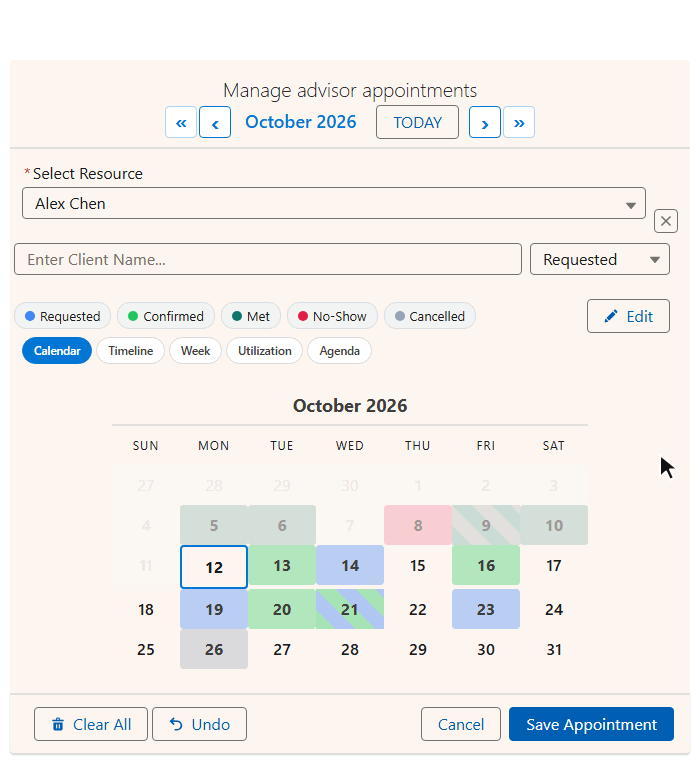Click the Cancel button

[x=461, y=724]
